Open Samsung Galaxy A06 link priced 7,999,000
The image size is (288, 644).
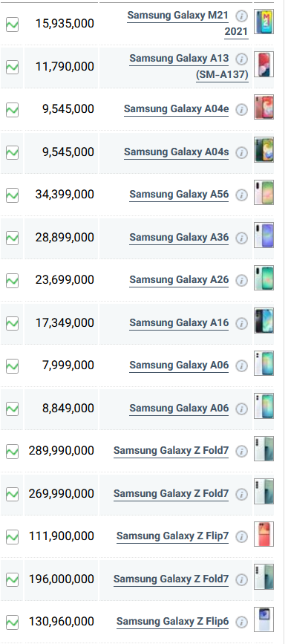point(179,365)
